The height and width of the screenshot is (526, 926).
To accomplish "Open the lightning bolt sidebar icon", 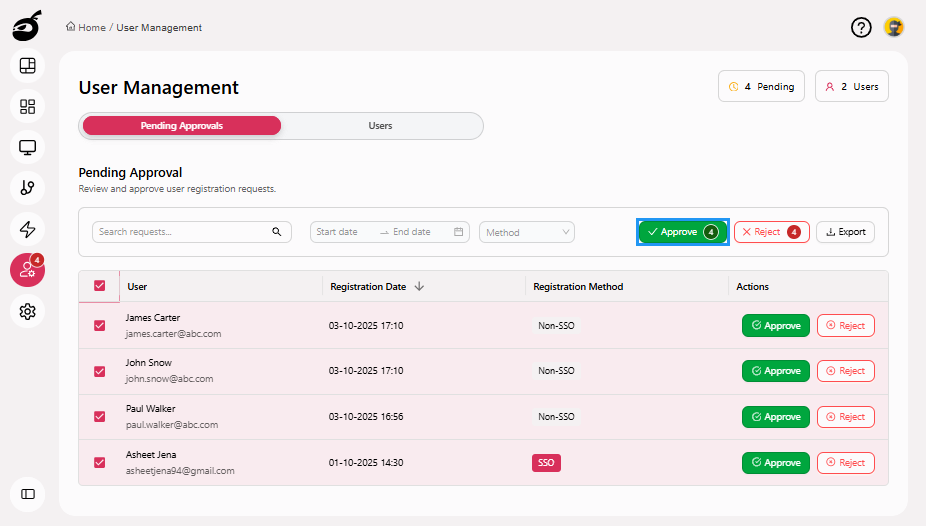I will point(27,229).
